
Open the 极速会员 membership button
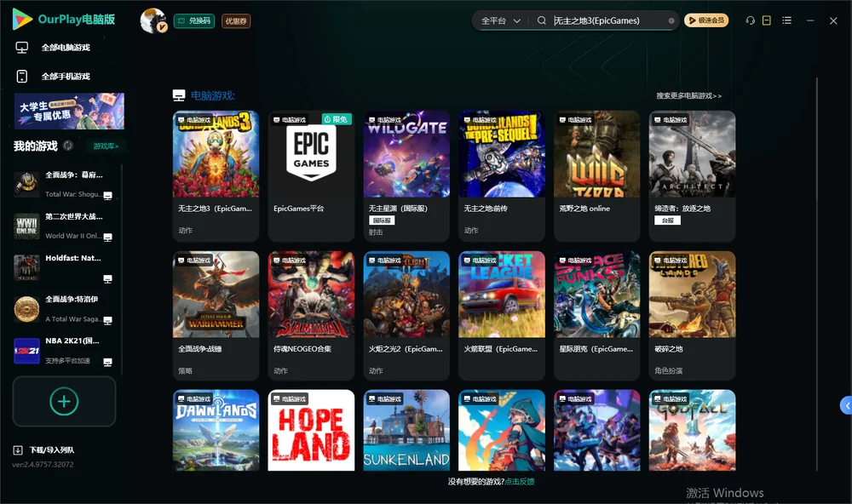click(x=706, y=20)
